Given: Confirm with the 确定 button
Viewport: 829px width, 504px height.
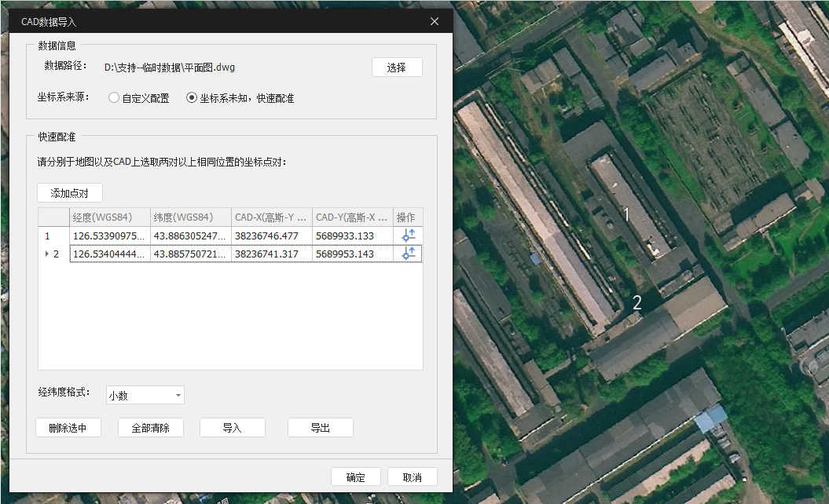Looking at the screenshot, I should pos(355,477).
